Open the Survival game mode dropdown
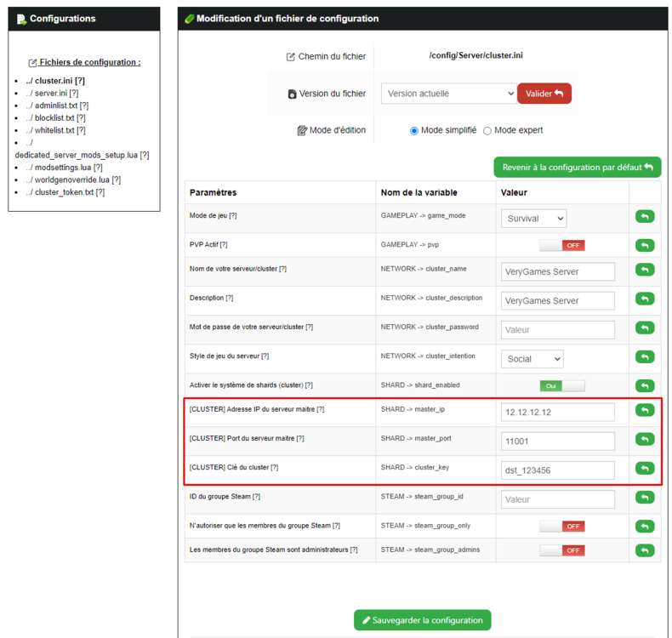 [533, 219]
